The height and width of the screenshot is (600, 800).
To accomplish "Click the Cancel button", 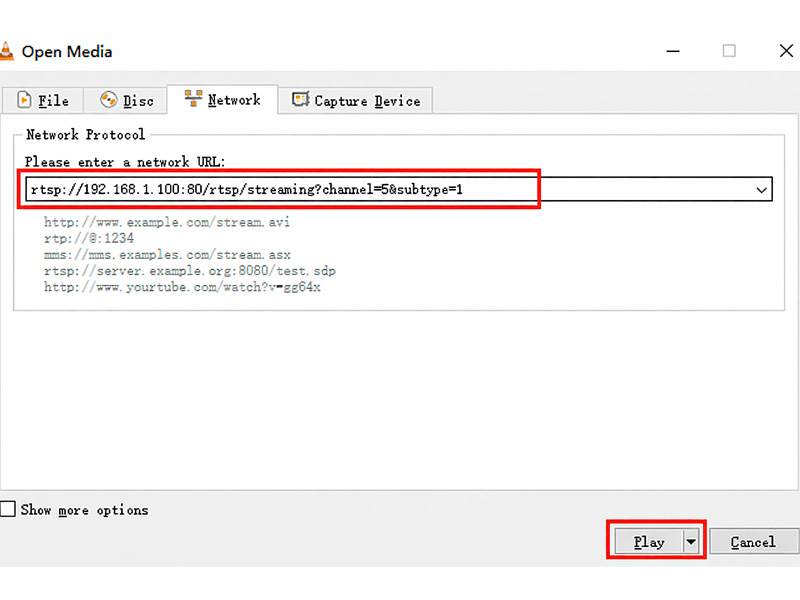I will pos(752,542).
